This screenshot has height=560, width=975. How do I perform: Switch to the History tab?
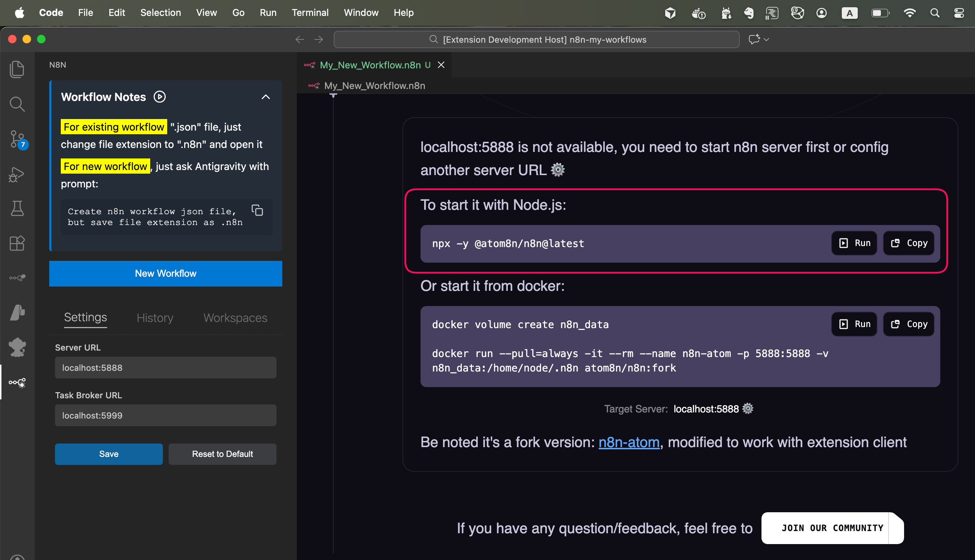[x=154, y=318]
